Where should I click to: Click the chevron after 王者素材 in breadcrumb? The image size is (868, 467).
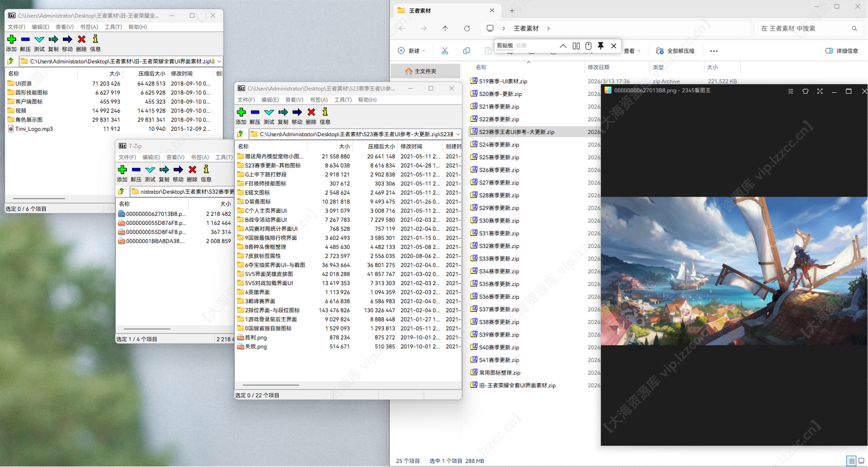pos(548,29)
